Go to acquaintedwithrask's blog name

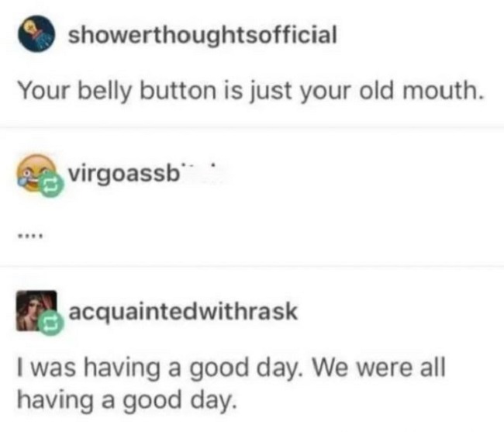click(x=183, y=312)
